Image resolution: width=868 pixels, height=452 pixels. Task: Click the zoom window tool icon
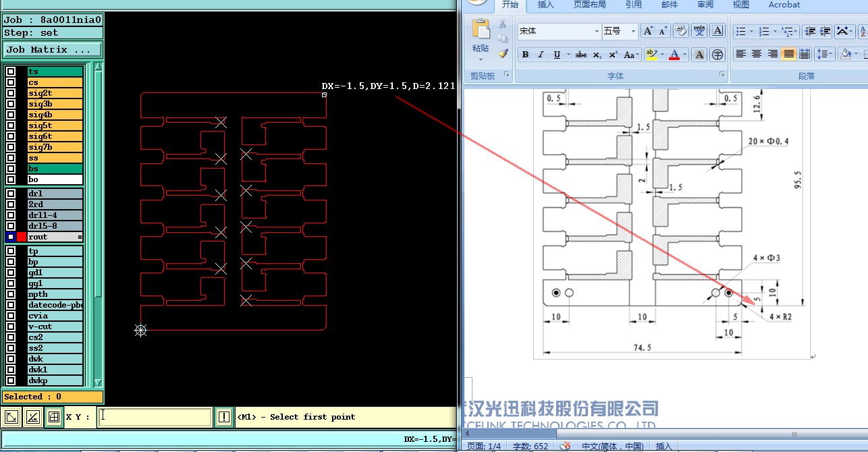pos(11,417)
